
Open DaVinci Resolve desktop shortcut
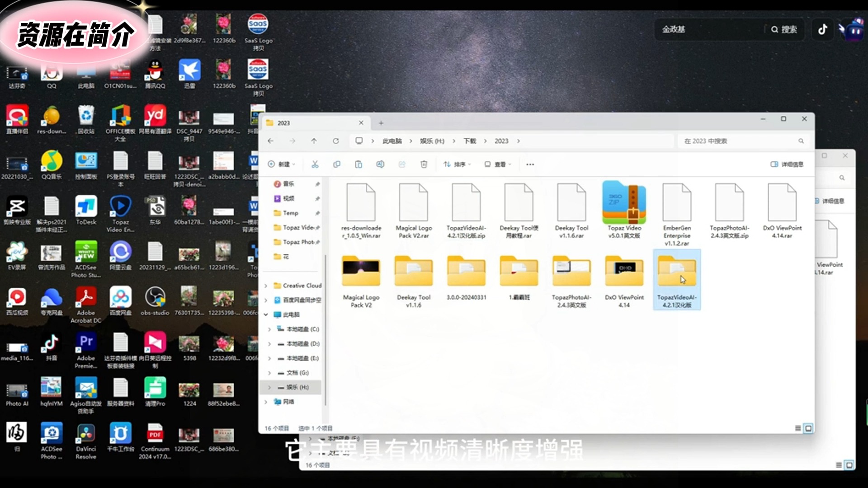[86, 441]
